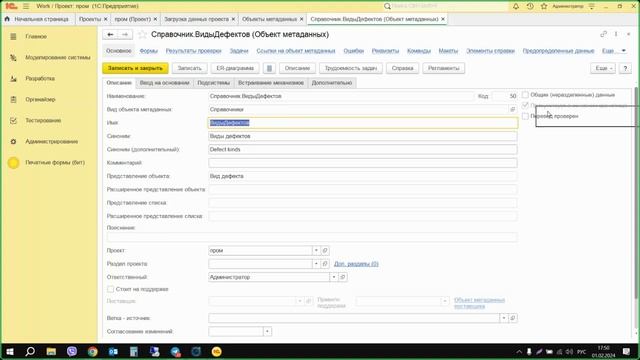The height and width of the screenshot is (360, 640).
Task: Open Результаты проверки navigation link
Action: (193, 51)
